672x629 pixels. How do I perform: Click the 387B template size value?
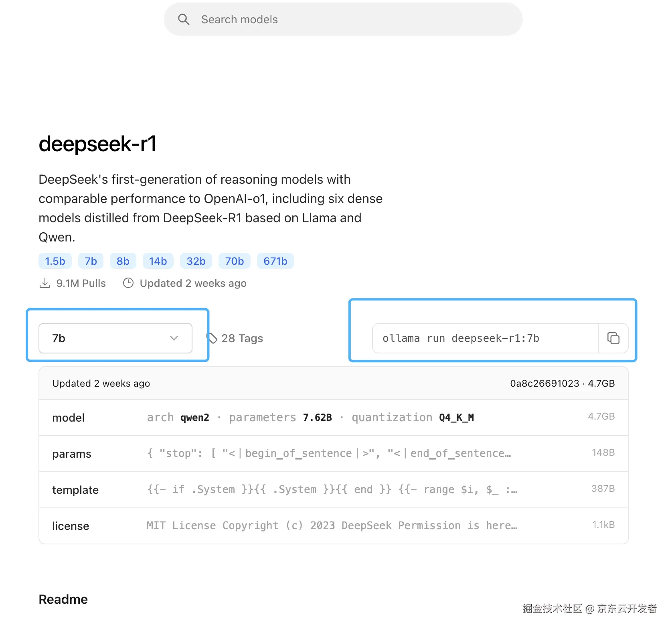pos(603,489)
